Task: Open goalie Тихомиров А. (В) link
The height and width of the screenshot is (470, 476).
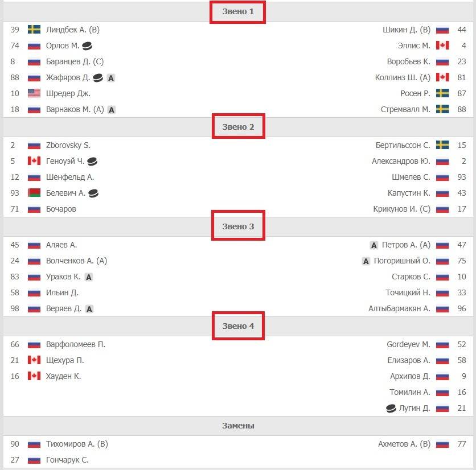Action: point(77,444)
